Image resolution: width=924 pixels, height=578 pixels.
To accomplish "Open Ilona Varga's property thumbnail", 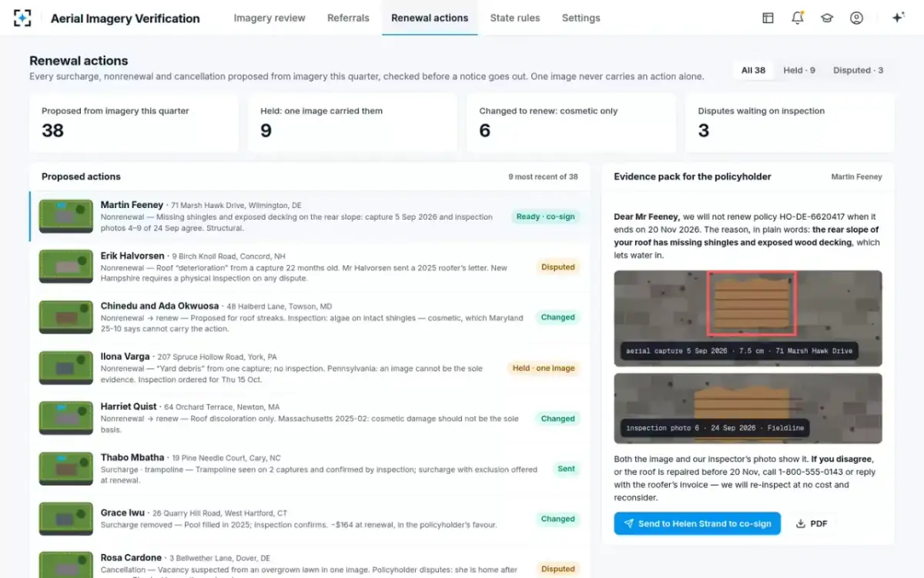I will point(65,368).
